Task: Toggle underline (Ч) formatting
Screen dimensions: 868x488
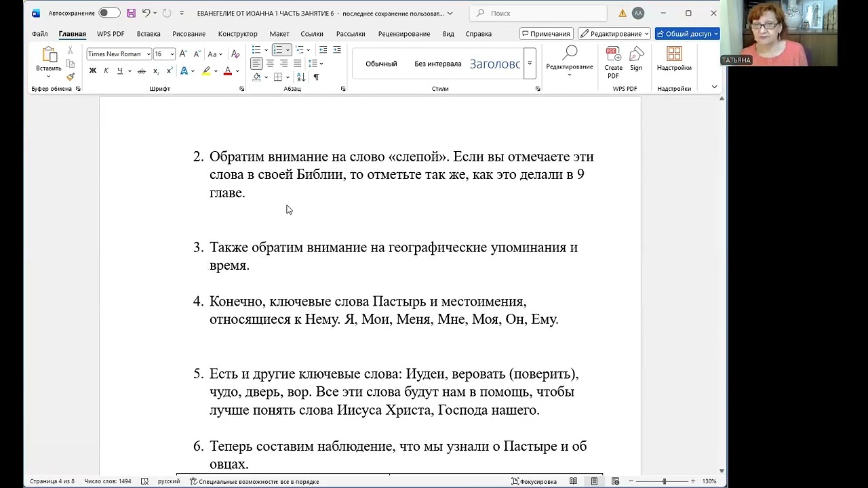Action: 120,70
